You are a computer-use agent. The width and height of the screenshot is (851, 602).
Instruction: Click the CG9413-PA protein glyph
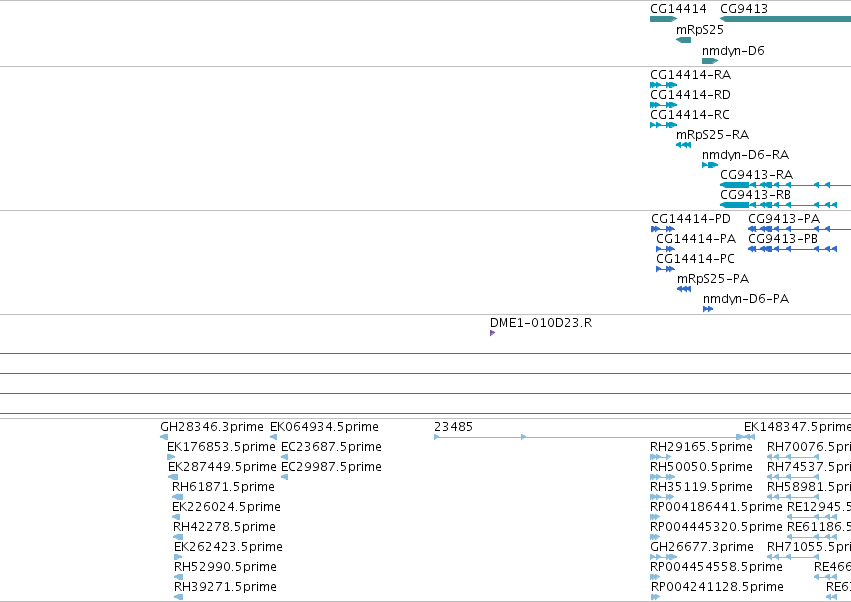(x=799, y=229)
